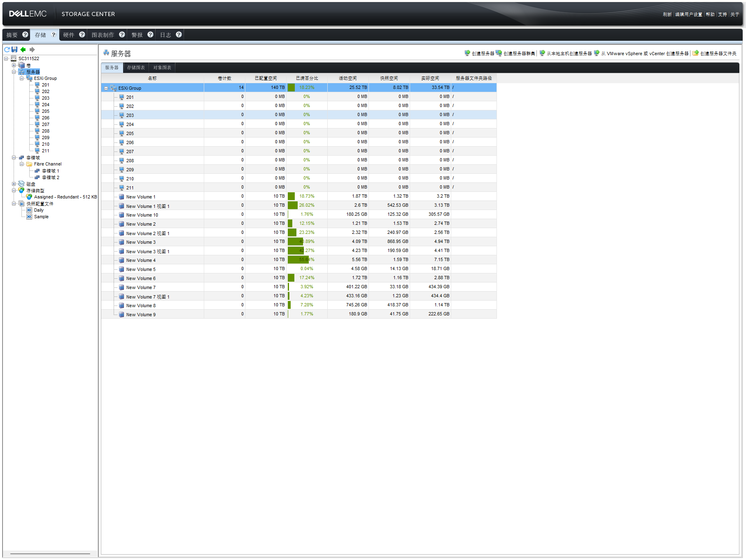Image resolution: width=746 pixels, height=560 pixels.
Task: Click the 容错域 1 icon in tree
Action: tap(37, 170)
